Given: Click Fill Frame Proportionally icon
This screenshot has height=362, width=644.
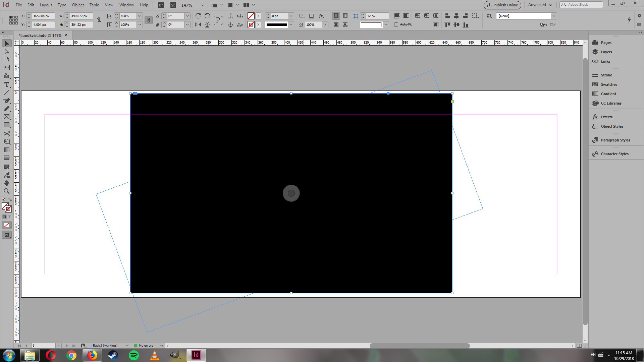Looking at the screenshot, I should tap(397, 16).
